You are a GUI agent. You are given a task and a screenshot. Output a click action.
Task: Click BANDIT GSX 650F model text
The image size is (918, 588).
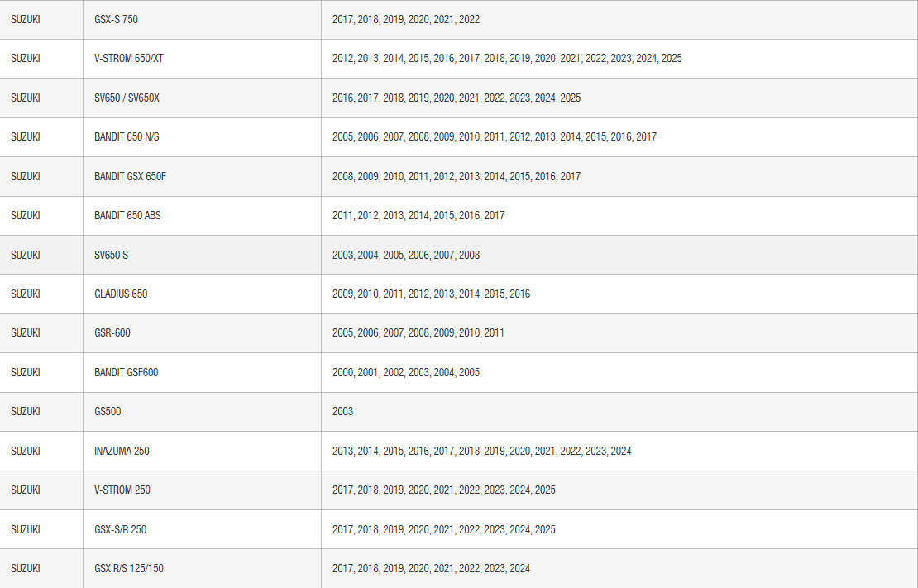[x=130, y=176]
